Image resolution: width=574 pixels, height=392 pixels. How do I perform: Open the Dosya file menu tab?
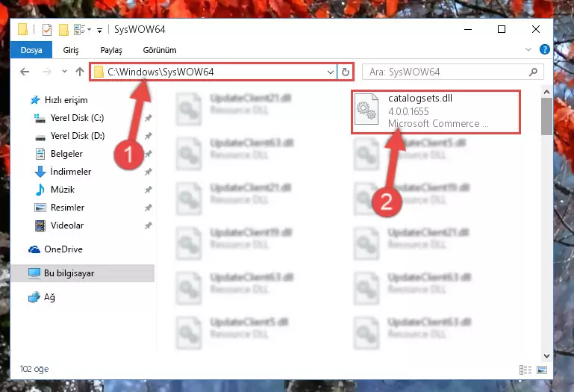point(31,50)
